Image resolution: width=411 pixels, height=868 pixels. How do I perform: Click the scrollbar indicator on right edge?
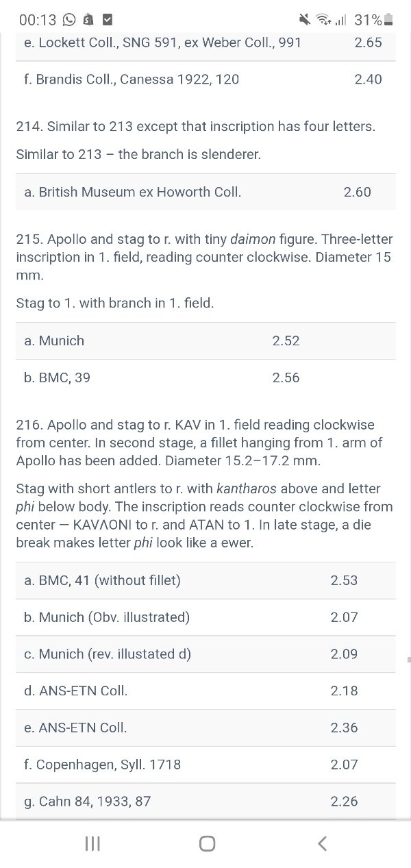(408, 659)
